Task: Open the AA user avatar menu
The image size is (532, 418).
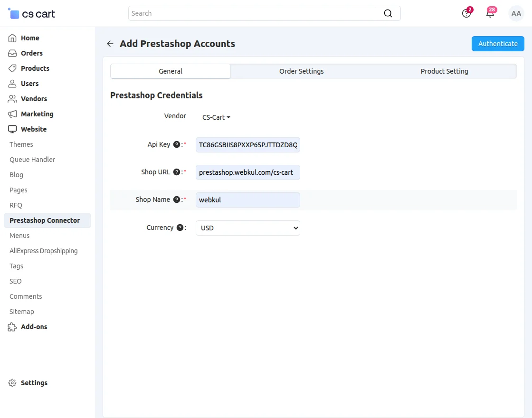Action: pos(516,13)
